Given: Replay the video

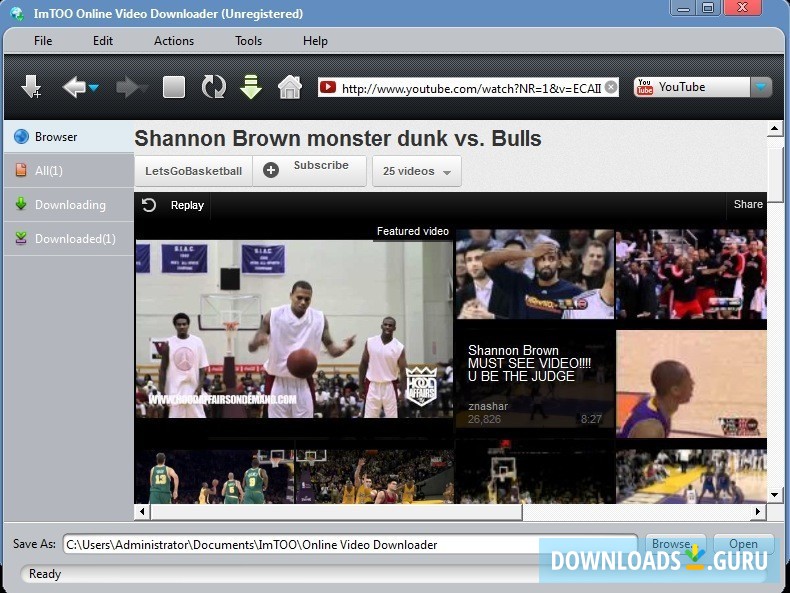Looking at the screenshot, I should 173,205.
